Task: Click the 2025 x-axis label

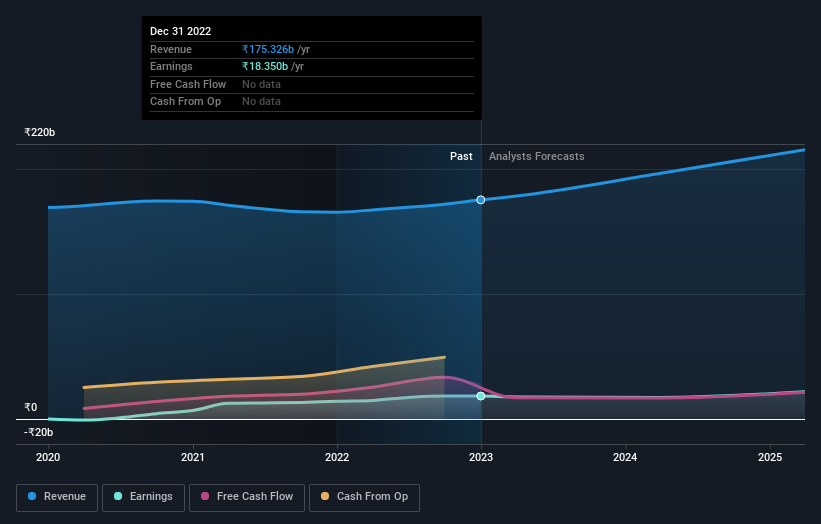Action: (x=770, y=458)
